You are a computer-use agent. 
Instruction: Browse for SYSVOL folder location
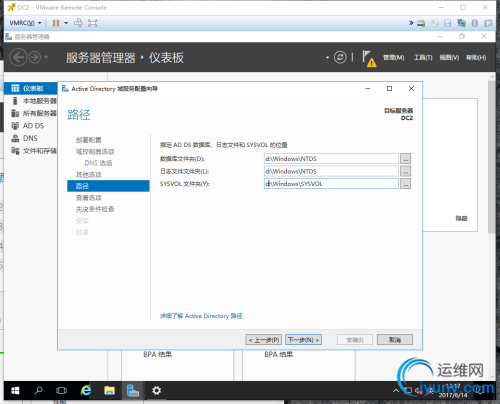tap(405, 184)
